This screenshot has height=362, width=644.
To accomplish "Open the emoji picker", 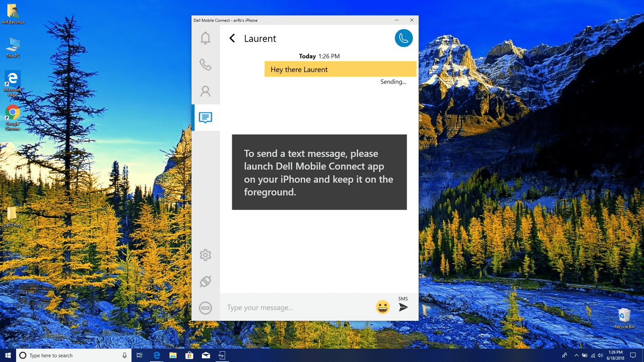I will pos(383,307).
